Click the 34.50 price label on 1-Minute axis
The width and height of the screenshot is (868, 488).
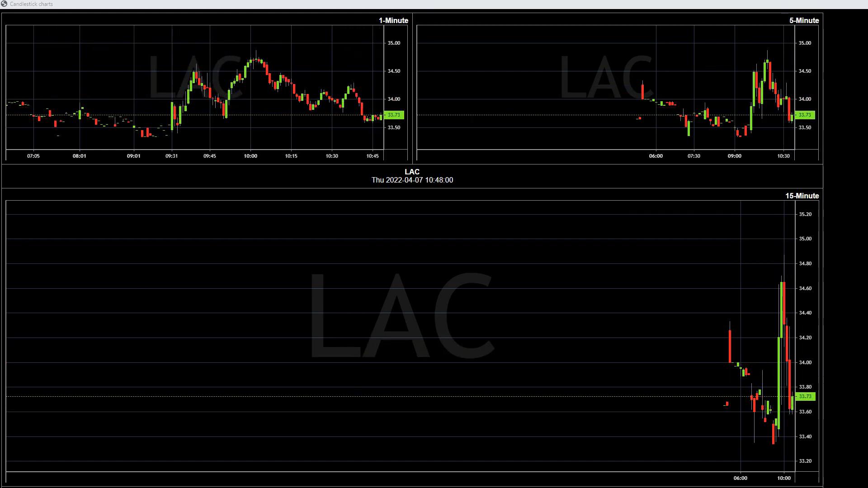(394, 71)
